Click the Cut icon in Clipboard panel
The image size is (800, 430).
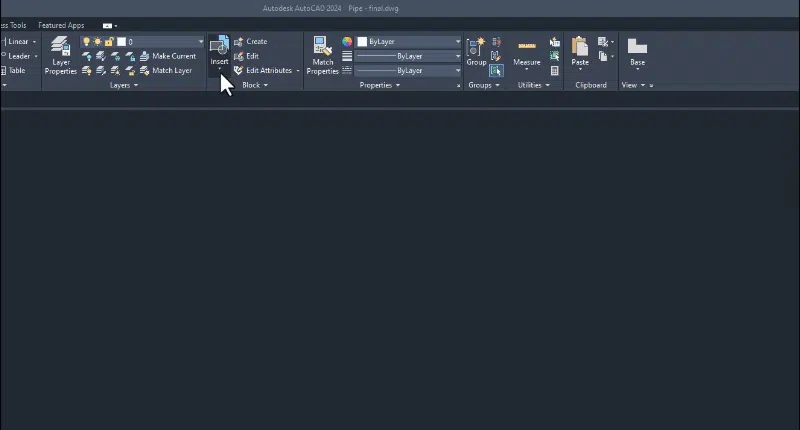603,42
